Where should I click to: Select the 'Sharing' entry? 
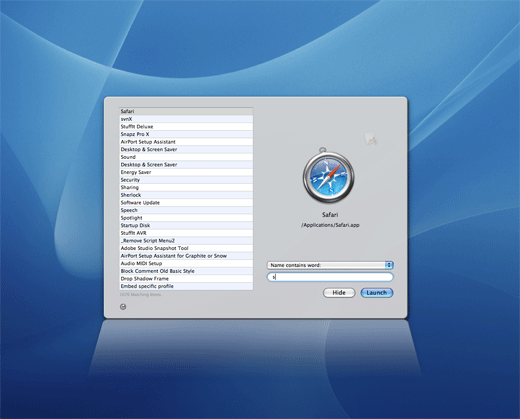(186, 187)
